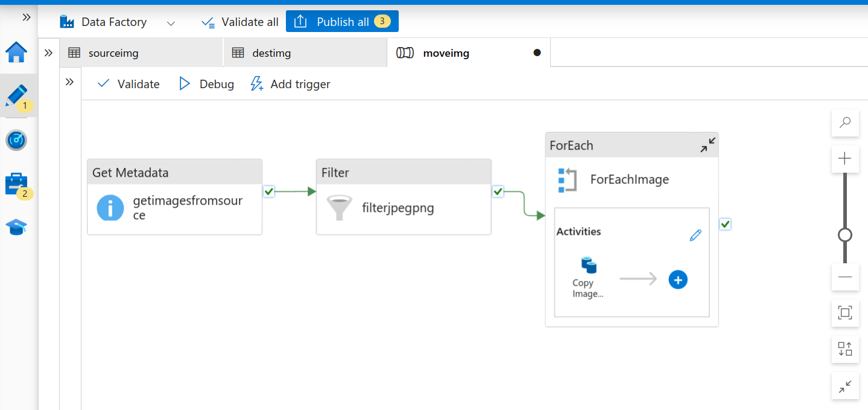Select the Get Metadata info icon

pyautogui.click(x=110, y=208)
